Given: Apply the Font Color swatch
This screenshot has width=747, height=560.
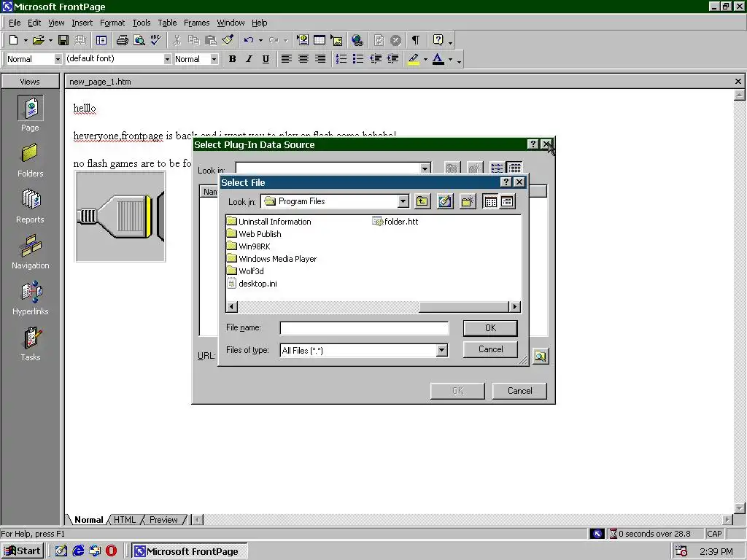Looking at the screenshot, I should click(438, 59).
